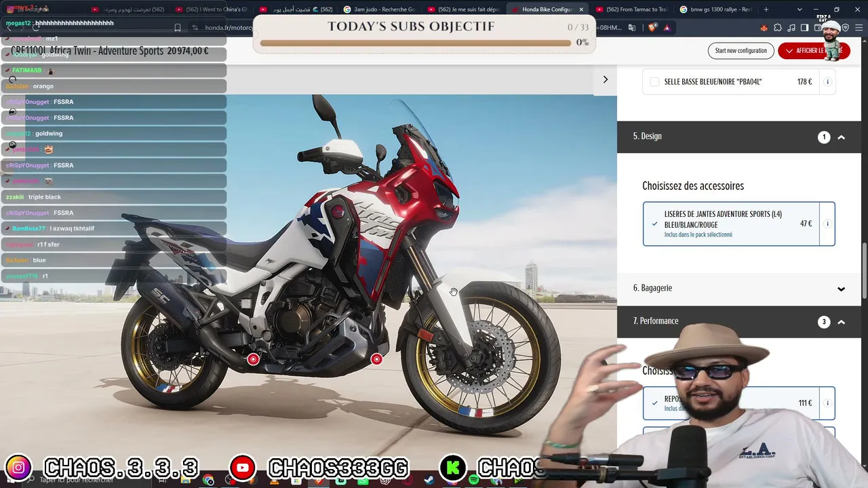
Task: Open info icon for the 111 € item
Action: coord(827,403)
